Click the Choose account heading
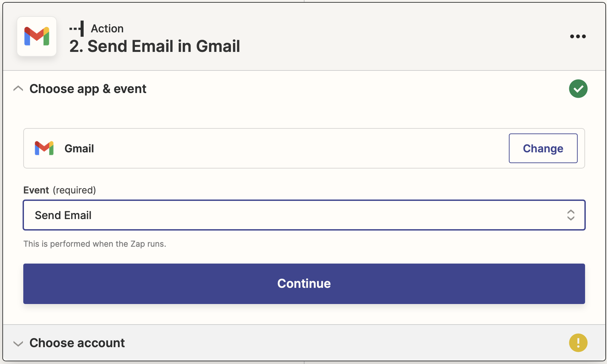 click(x=77, y=343)
